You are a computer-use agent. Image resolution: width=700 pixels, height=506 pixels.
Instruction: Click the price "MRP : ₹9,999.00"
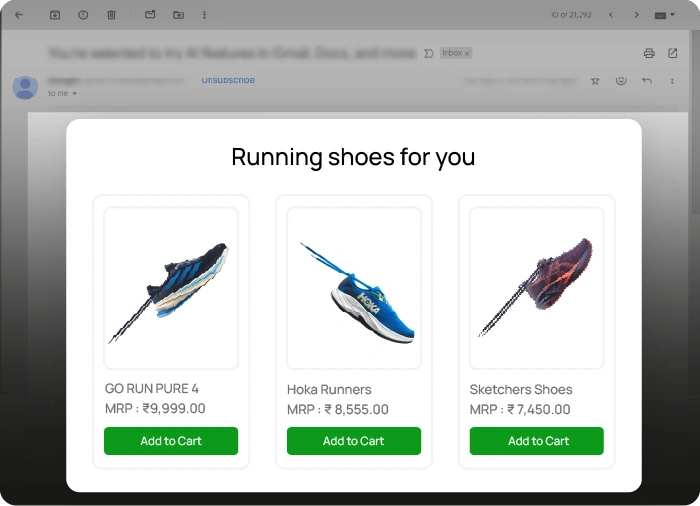155,409
